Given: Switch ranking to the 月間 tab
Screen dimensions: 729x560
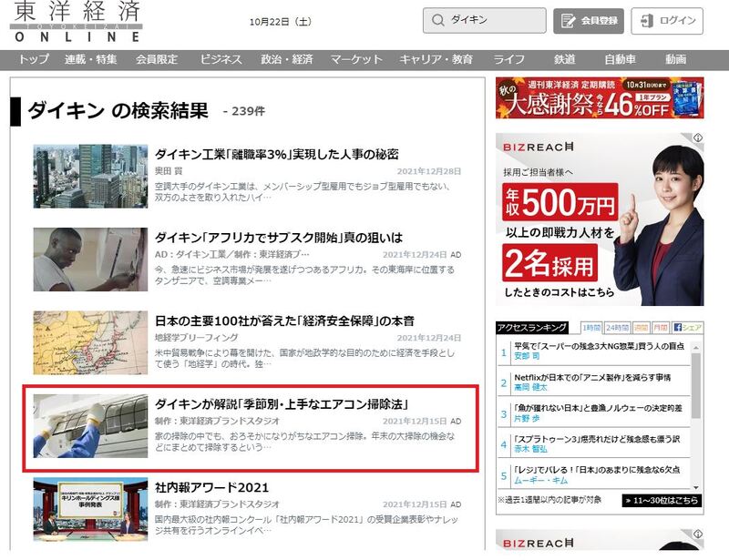Looking at the screenshot, I should point(660,328).
